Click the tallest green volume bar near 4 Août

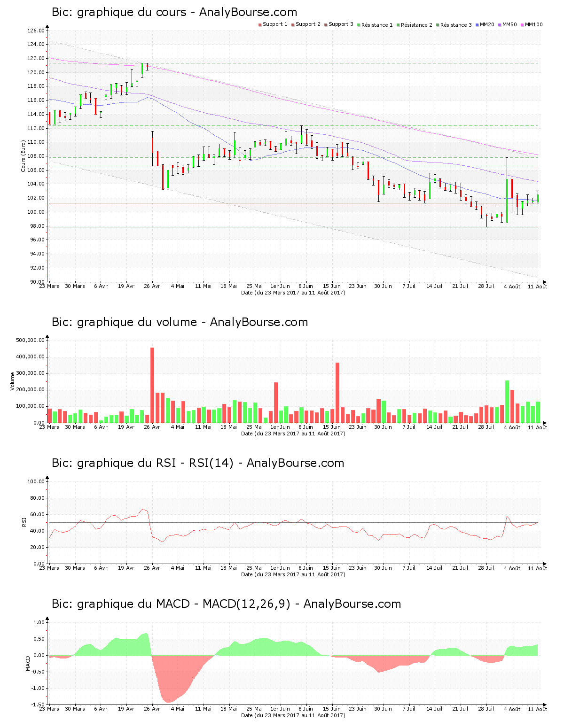pos(507,402)
